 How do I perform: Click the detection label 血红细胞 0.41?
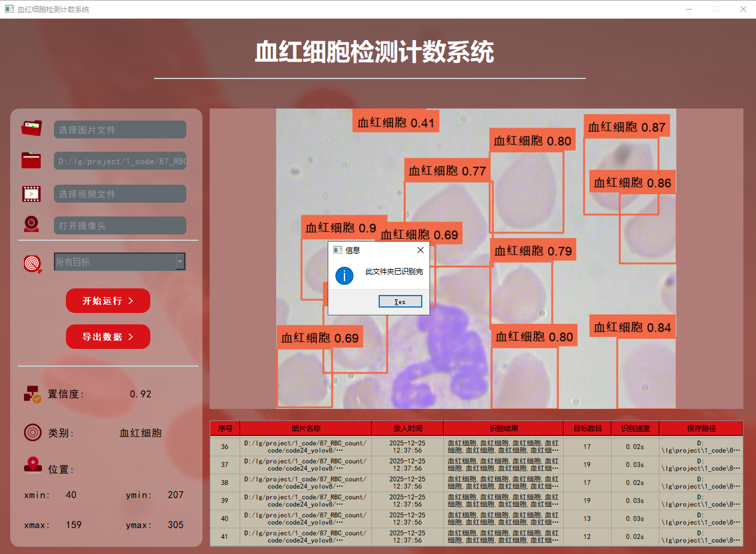tap(395, 122)
